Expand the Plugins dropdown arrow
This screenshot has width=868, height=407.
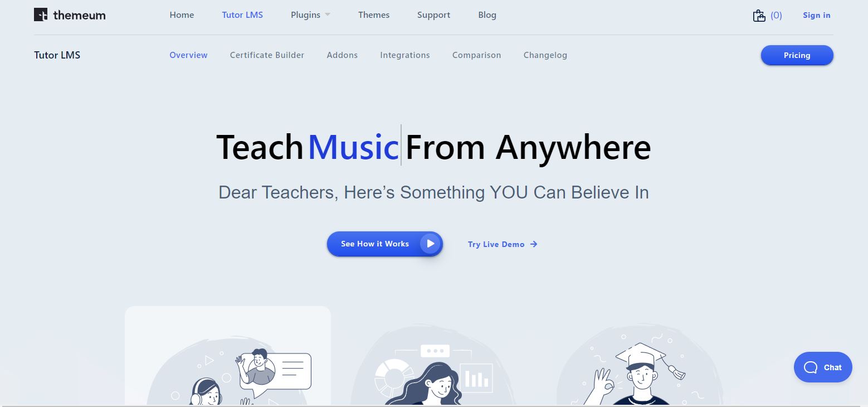point(328,15)
